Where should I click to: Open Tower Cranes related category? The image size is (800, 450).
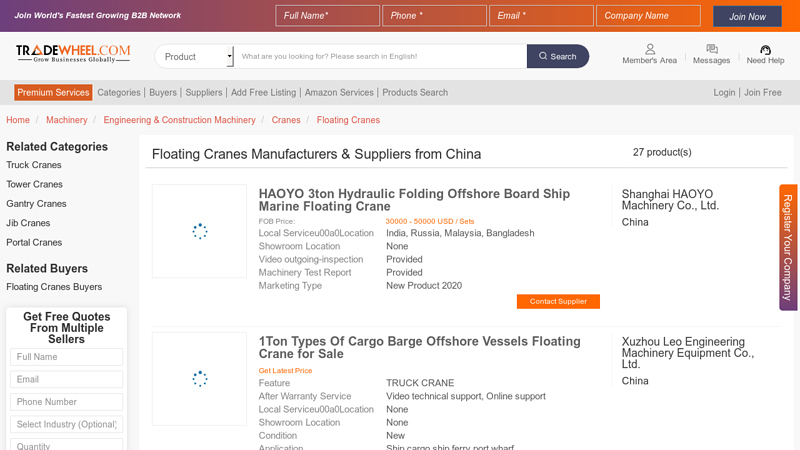point(34,184)
